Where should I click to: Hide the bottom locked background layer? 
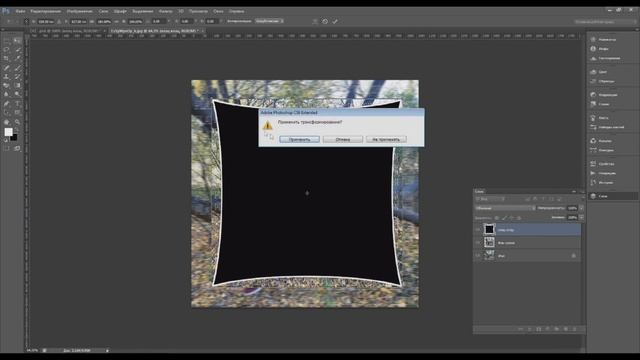478,256
